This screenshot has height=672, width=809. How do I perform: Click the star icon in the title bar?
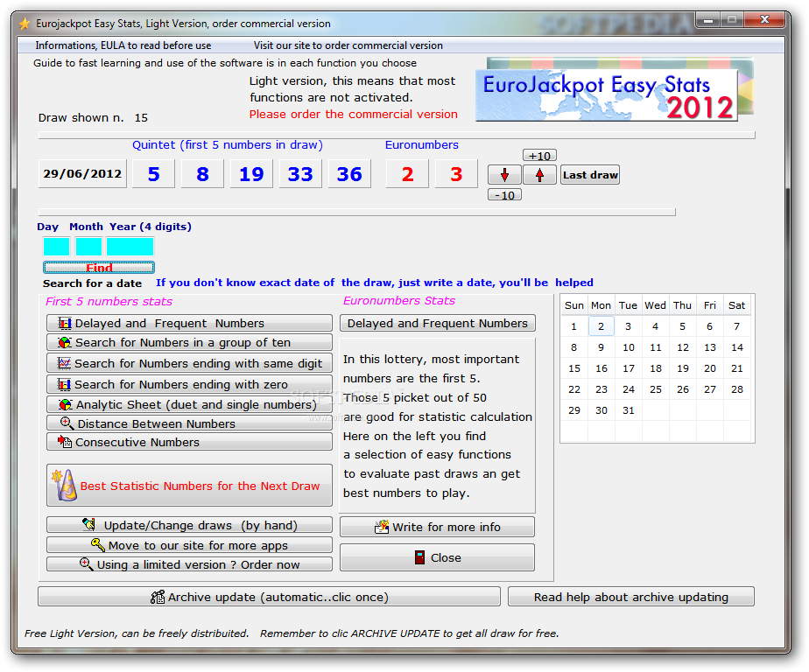25,24
